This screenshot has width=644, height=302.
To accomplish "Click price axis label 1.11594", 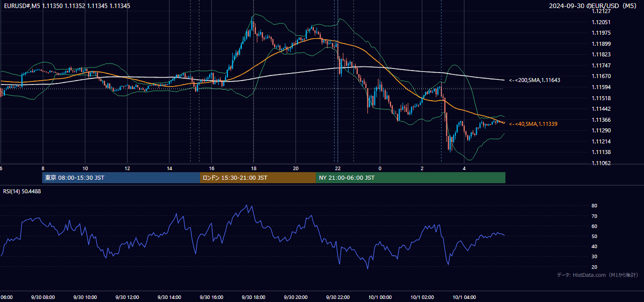I will 601,87.
